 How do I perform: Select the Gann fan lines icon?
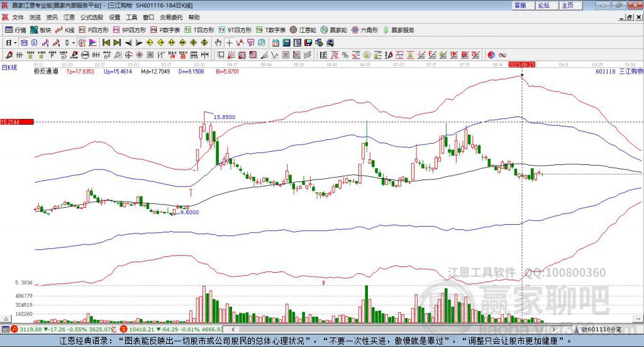[231, 55]
